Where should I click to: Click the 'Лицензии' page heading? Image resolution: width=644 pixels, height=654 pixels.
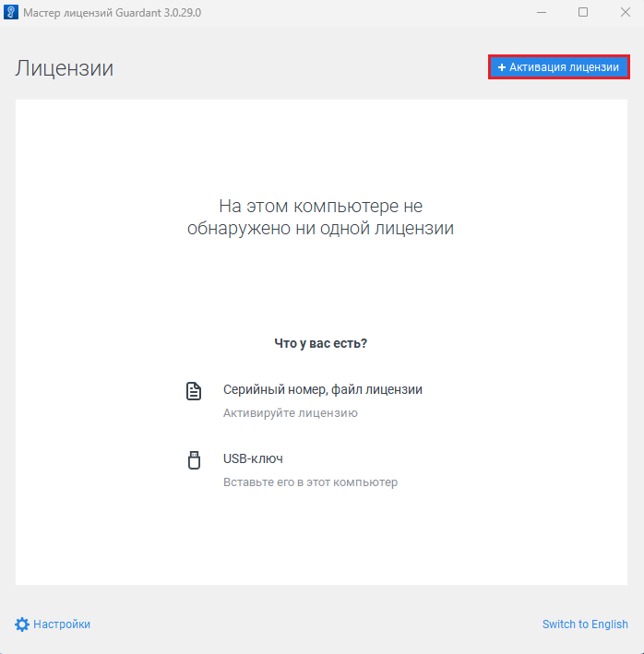[64, 68]
